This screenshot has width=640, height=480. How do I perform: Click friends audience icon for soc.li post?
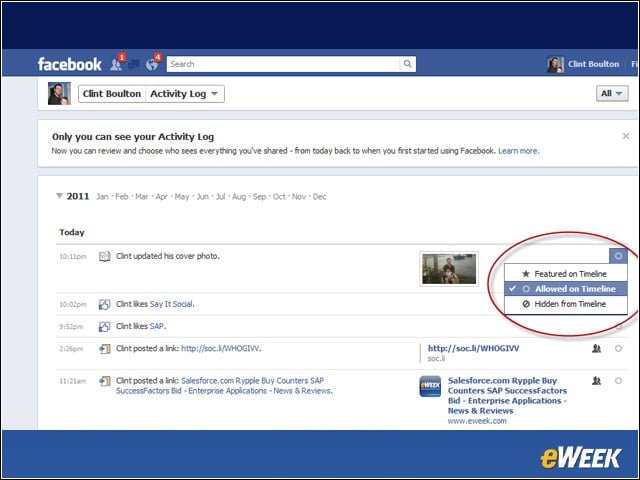tap(596, 349)
